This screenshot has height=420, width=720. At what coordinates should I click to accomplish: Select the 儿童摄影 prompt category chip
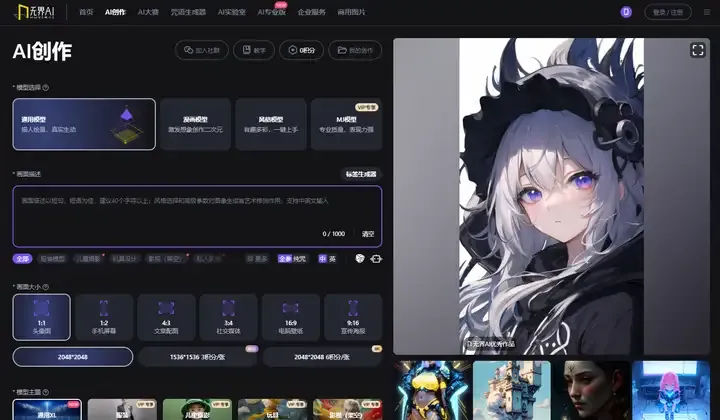coord(88,258)
